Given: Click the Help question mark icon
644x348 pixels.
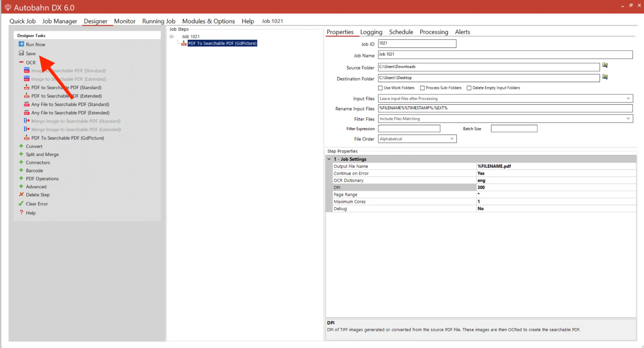Looking at the screenshot, I should click(21, 213).
